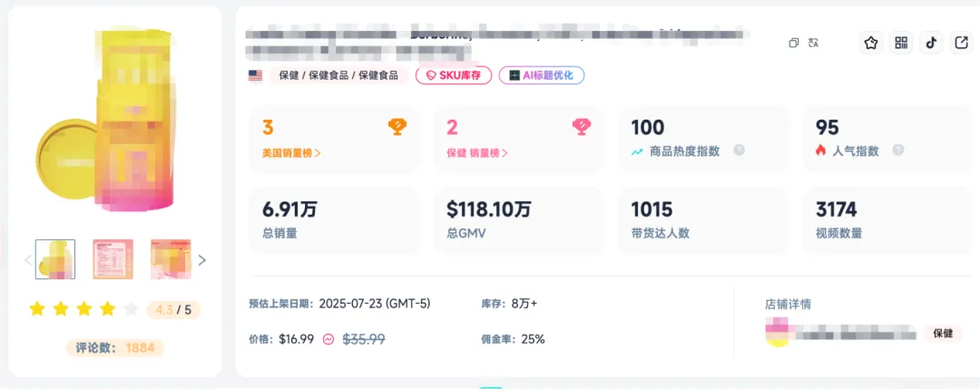Click the 保健 shop category tag

943,333
